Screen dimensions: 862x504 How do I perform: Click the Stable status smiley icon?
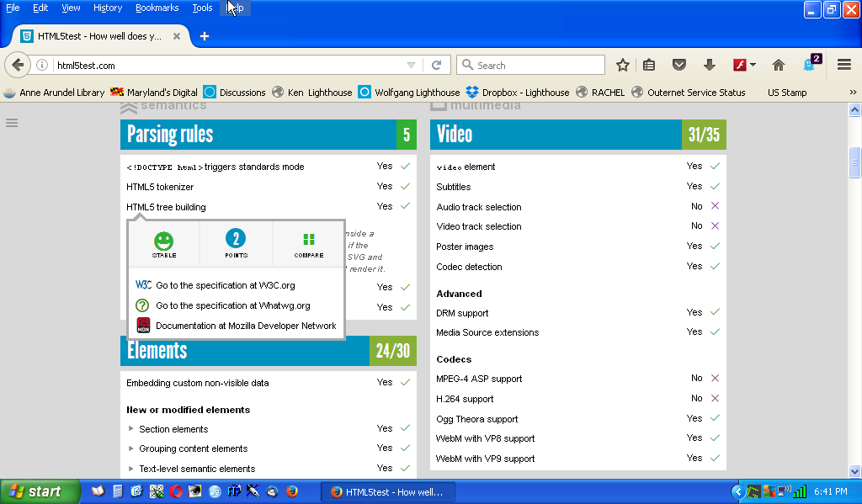[x=164, y=240]
